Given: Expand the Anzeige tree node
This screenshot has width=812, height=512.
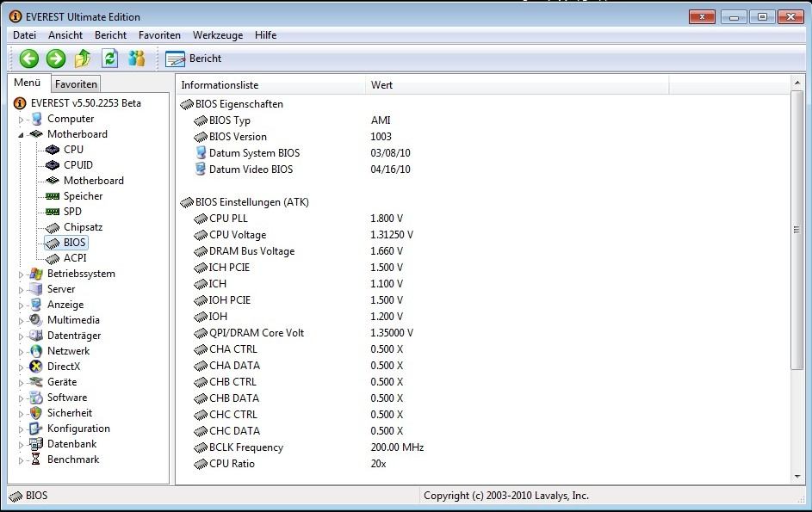Looking at the screenshot, I should pyautogui.click(x=21, y=305).
